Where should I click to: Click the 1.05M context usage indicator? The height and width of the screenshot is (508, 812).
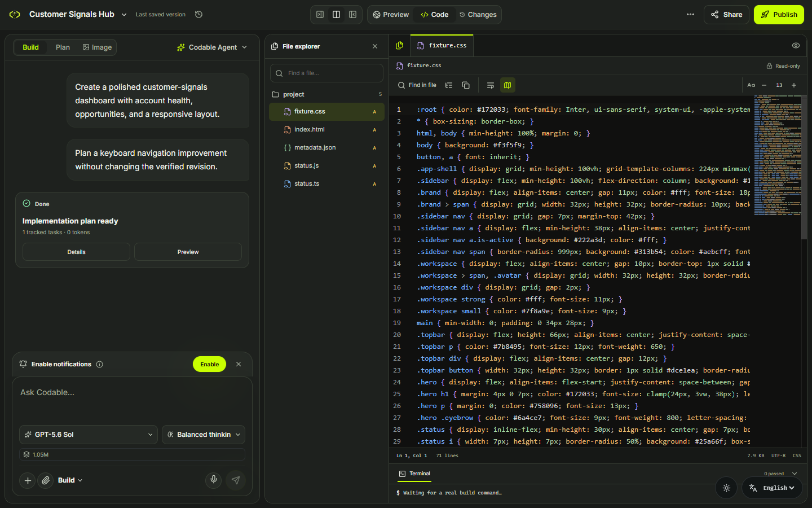point(132,454)
